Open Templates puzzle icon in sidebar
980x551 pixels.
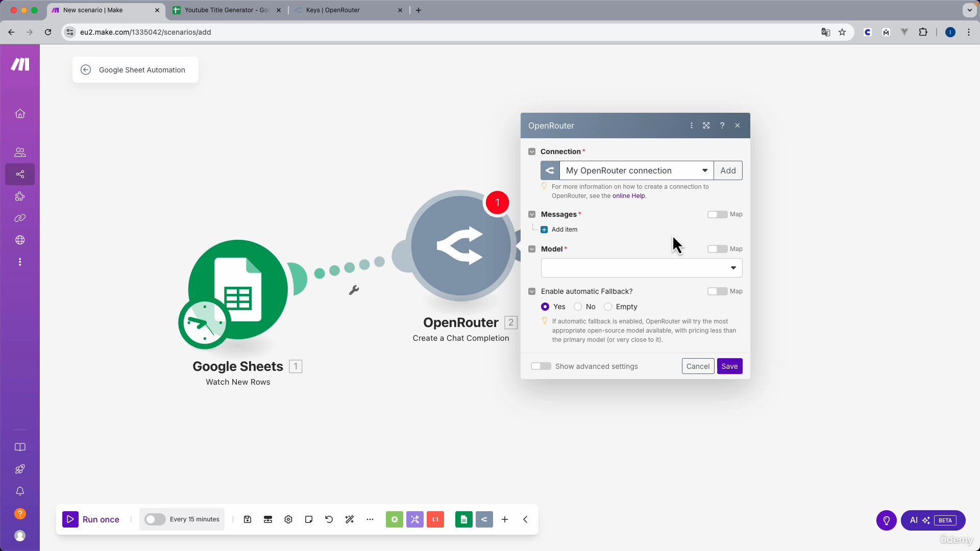[20, 196]
